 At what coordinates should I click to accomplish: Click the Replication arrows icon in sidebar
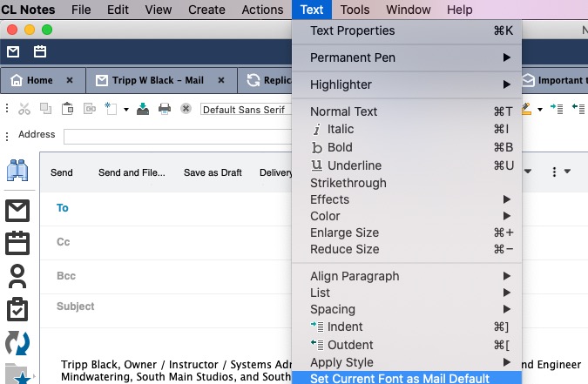pyautogui.click(x=17, y=341)
